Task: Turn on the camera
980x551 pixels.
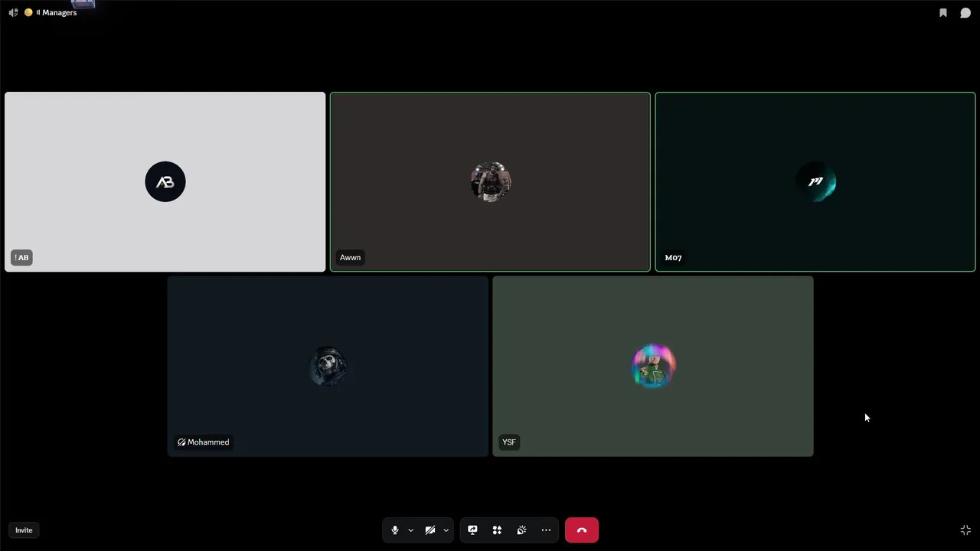Action: click(x=430, y=530)
